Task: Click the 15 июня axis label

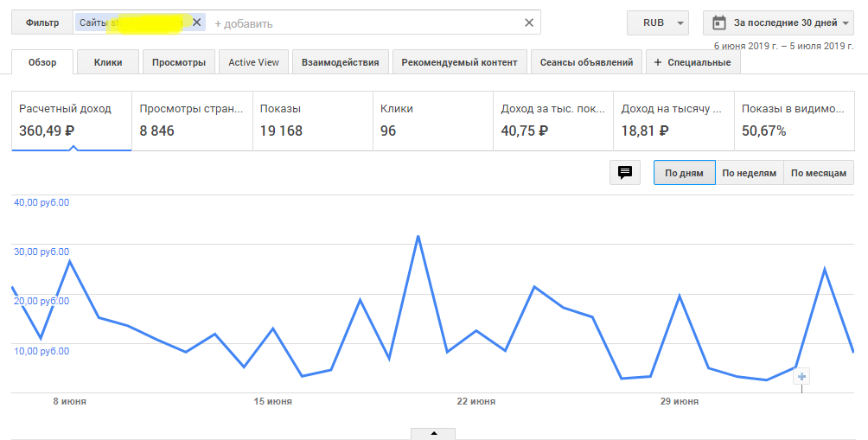Action: [273, 401]
